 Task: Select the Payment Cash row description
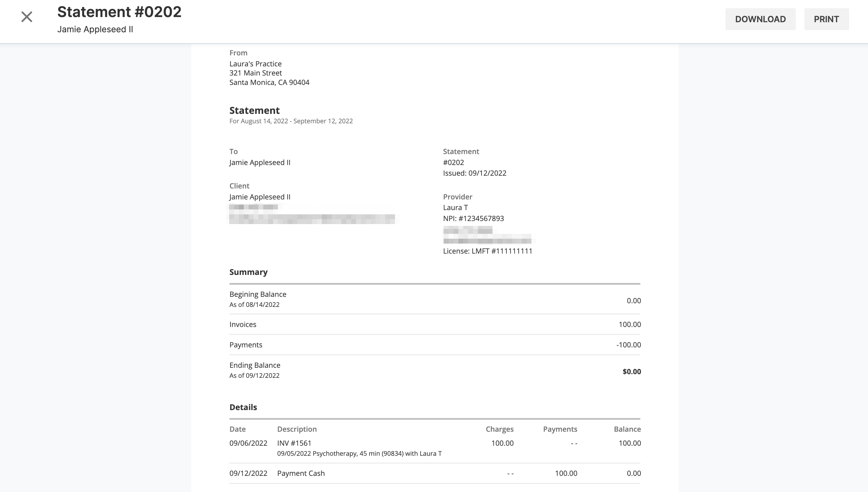(301, 473)
